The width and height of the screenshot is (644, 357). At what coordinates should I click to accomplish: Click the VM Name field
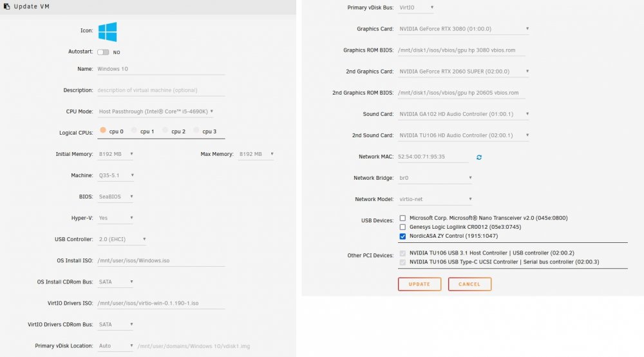161,69
